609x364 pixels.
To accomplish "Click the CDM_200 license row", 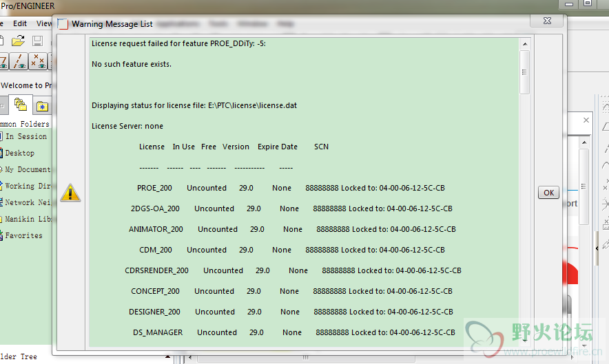I will coord(291,250).
